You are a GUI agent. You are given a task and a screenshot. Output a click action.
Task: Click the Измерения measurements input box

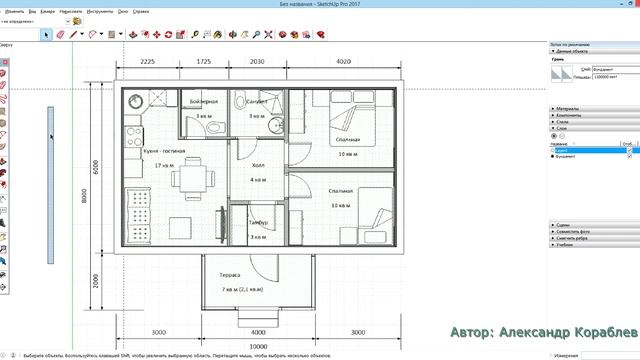click(x=611, y=356)
